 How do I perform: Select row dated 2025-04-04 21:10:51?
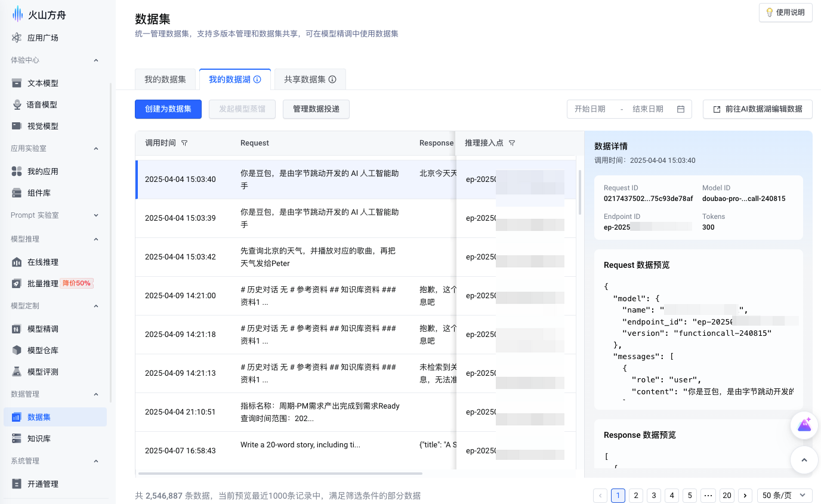[x=355, y=412]
